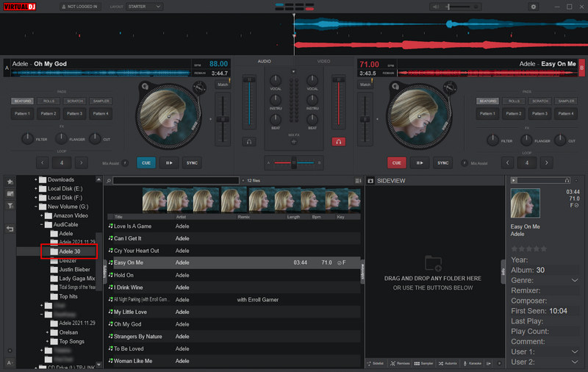Click the master volume slider

(x=462, y=7)
